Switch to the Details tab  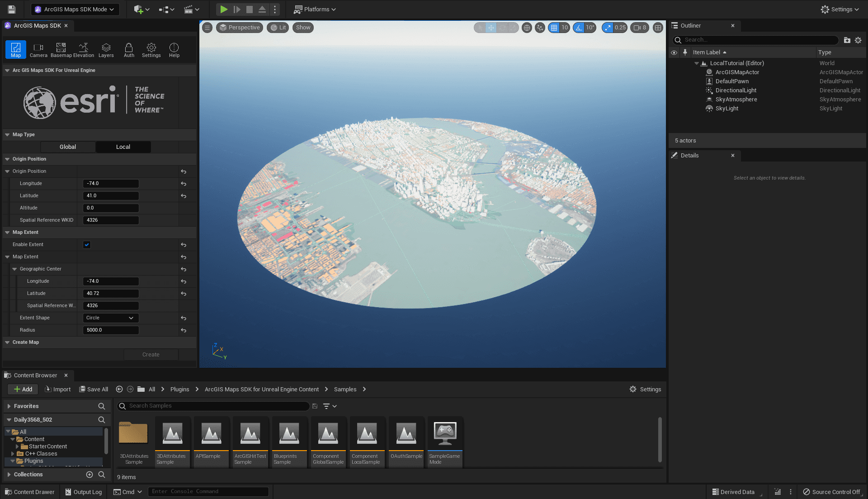689,155
